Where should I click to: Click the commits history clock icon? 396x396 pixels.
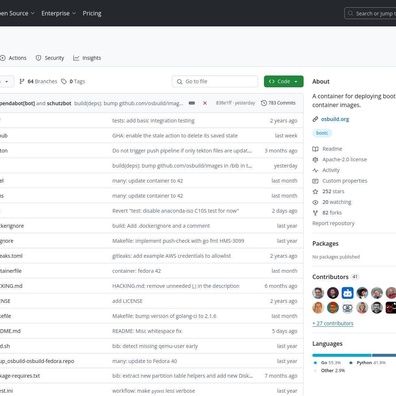pyautogui.click(x=264, y=103)
